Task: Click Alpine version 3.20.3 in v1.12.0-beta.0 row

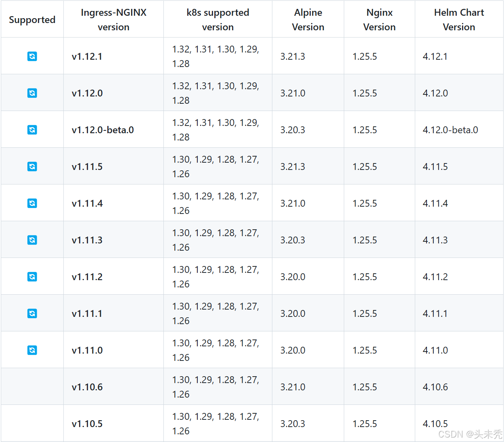Action: [293, 130]
